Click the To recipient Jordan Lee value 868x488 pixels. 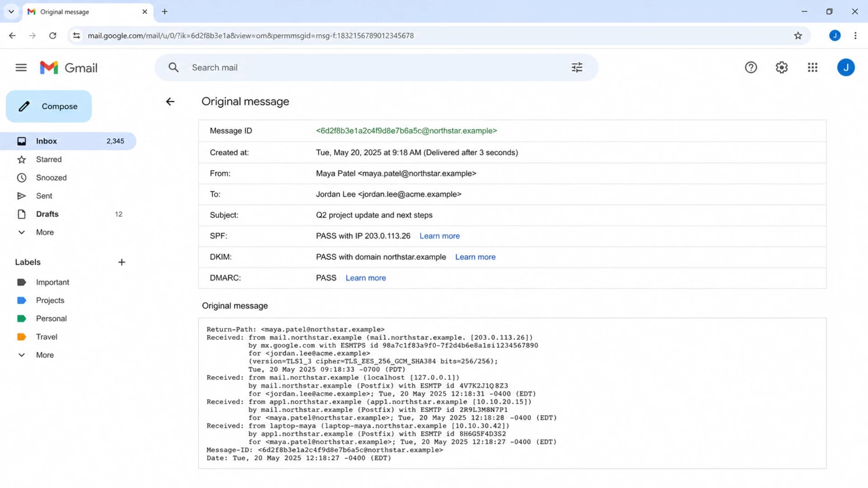tap(389, 194)
